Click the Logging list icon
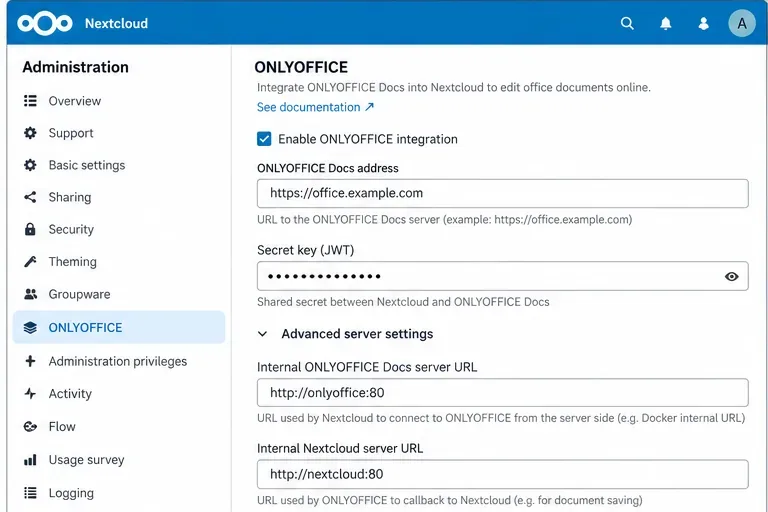768x512 pixels. click(30, 493)
